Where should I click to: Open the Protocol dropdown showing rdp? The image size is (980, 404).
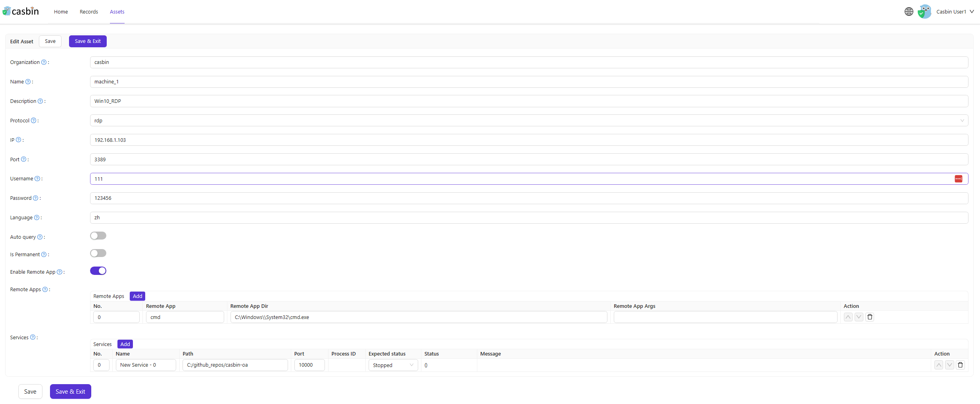click(x=528, y=121)
